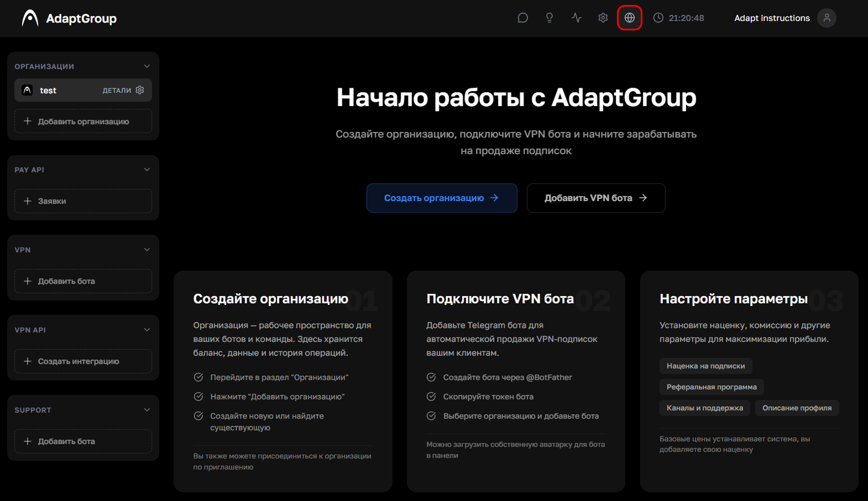Click Добавить бота under SUPPORT section
The image size is (868, 501).
point(83,441)
